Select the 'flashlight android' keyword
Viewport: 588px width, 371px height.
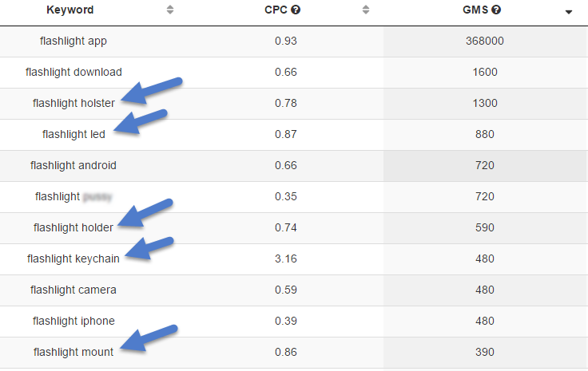(x=73, y=165)
